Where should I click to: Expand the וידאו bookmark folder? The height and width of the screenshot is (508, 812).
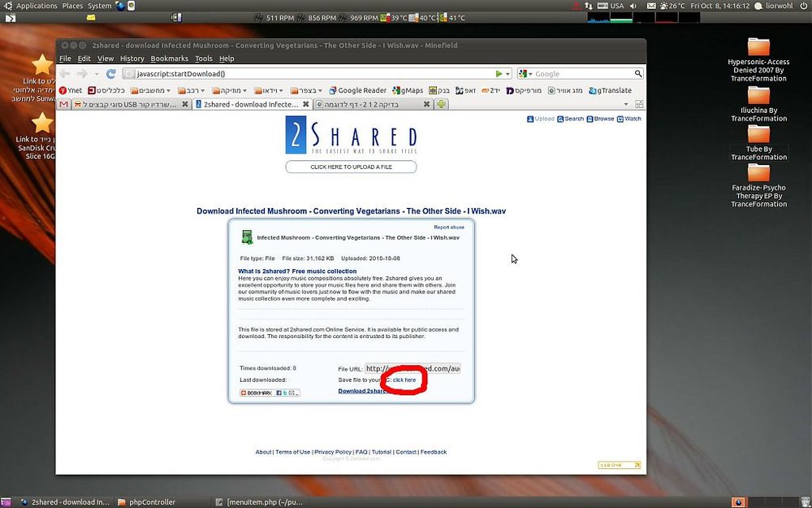tap(269, 90)
